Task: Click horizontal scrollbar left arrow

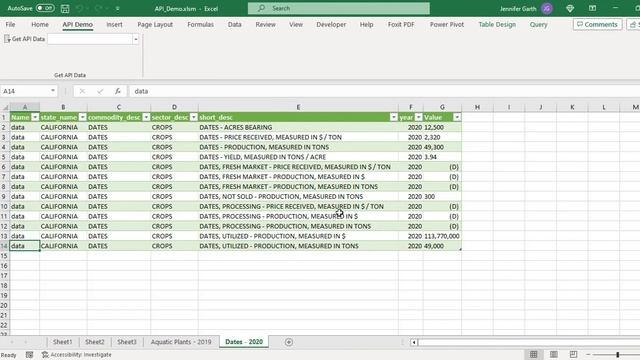Action: click(x=413, y=342)
